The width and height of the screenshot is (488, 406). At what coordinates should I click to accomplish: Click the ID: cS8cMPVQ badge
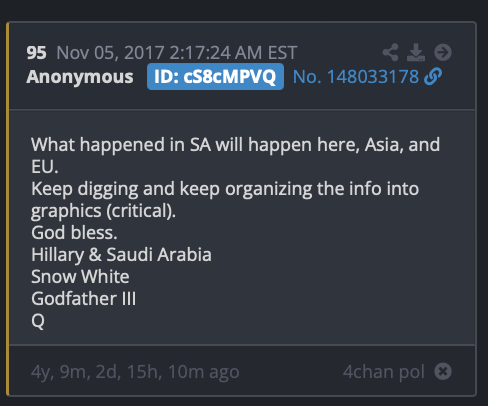[215, 77]
